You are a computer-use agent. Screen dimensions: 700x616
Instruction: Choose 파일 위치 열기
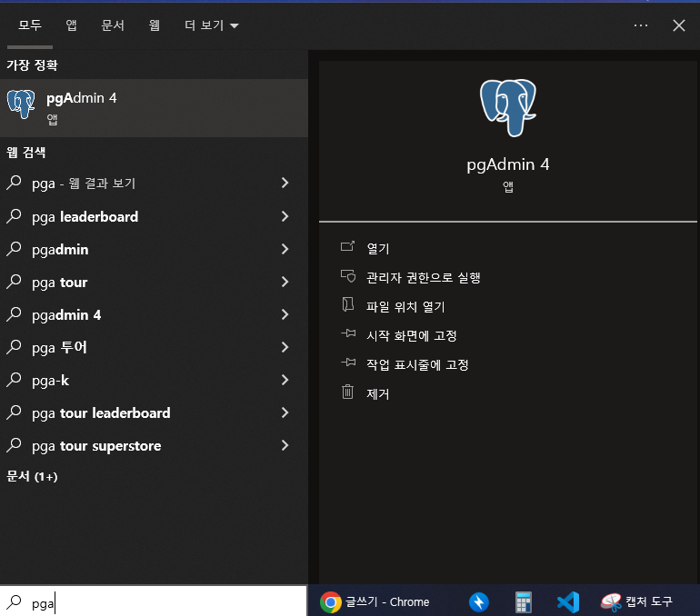(405, 306)
